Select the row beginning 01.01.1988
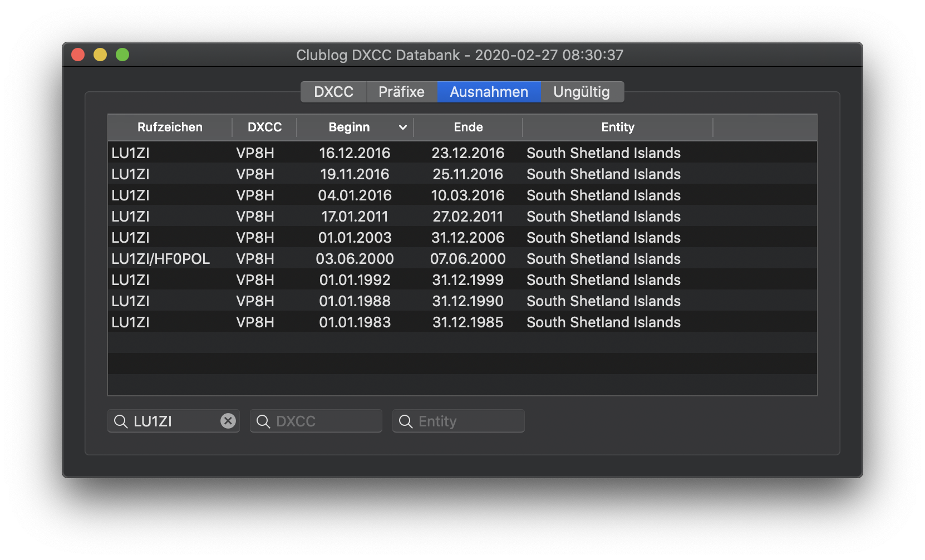 (x=462, y=301)
